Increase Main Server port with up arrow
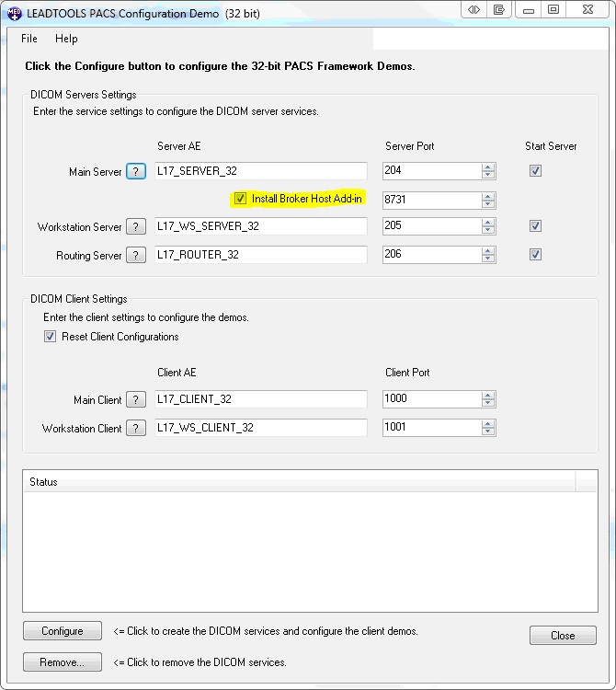The width and height of the screenshot is (616, 690). [488, 167]
